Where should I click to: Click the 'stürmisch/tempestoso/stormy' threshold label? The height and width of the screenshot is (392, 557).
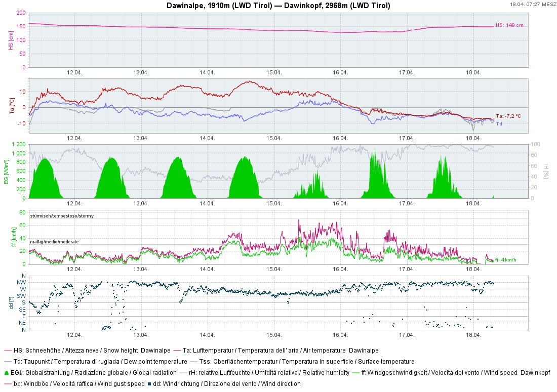pyautogui.click(x=62, y=216)
